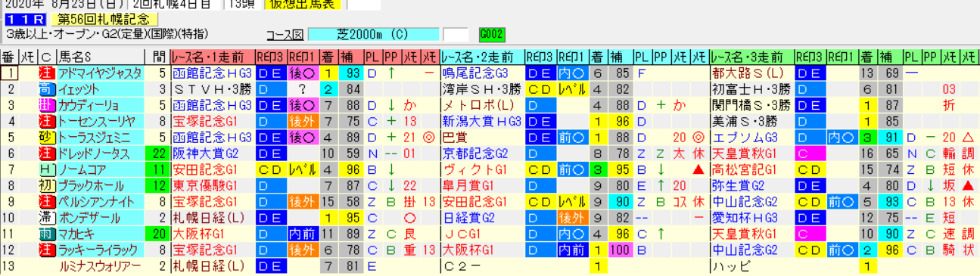Click the STVH・3勝 race cell
The width and height of the screenshot is (980, 276).
coord(213,89)
